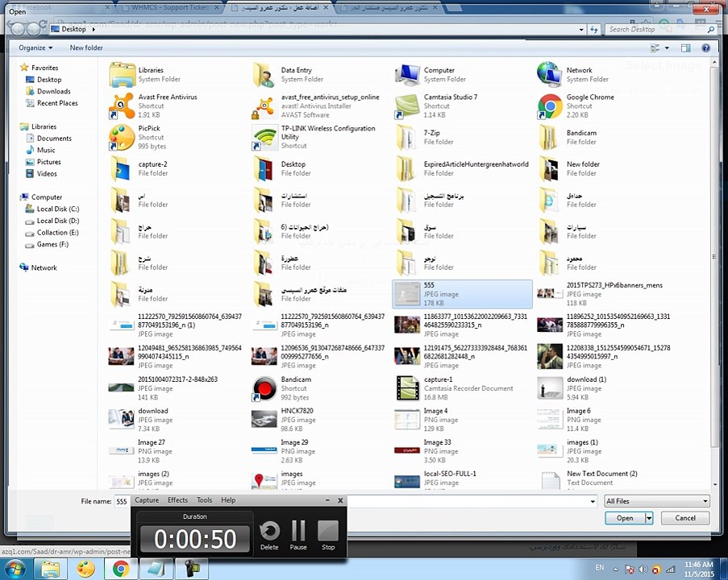Select the 555 JPEG image thumbnail
728x580 pixels.
[407, 294]
